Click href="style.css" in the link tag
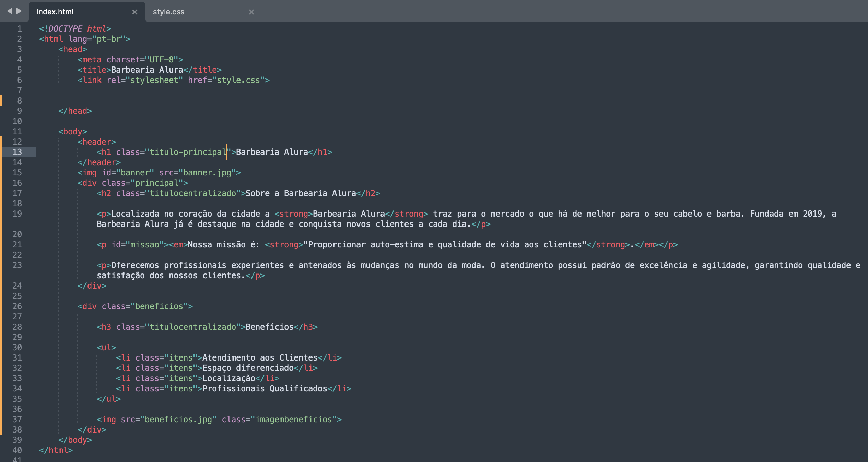Image resolution: width=868 pixels, height=462 pixels. [226, 80]
